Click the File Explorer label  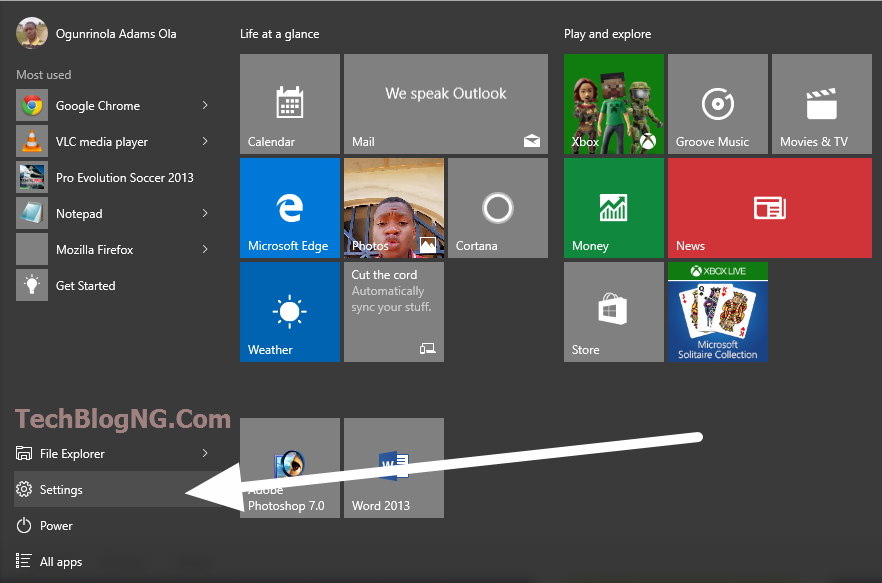point(72,454)
